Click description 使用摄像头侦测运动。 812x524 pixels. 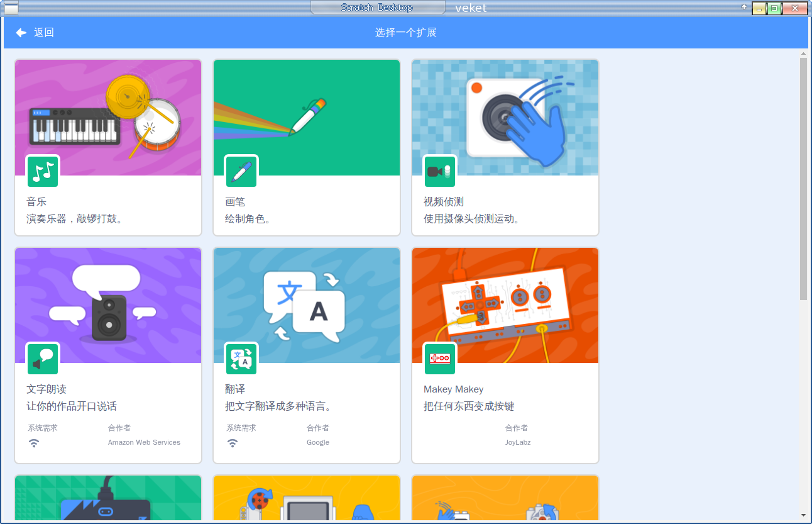(x=473, y=219)
